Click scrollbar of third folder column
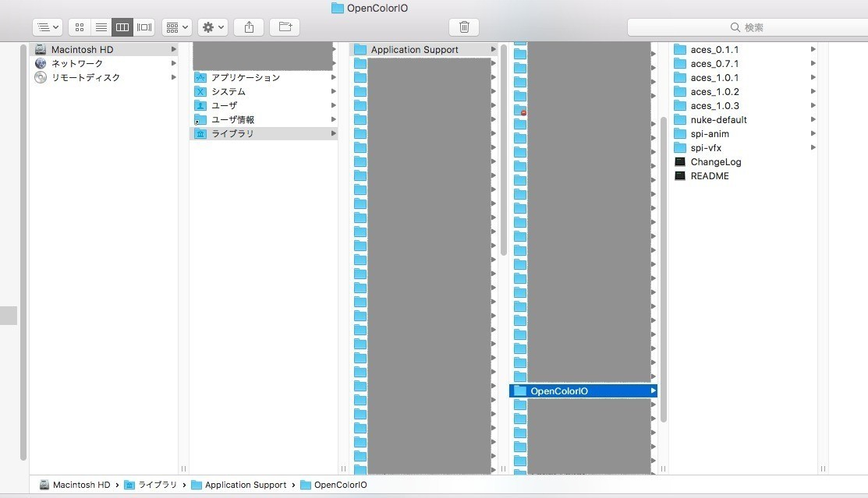 point(663,268)
